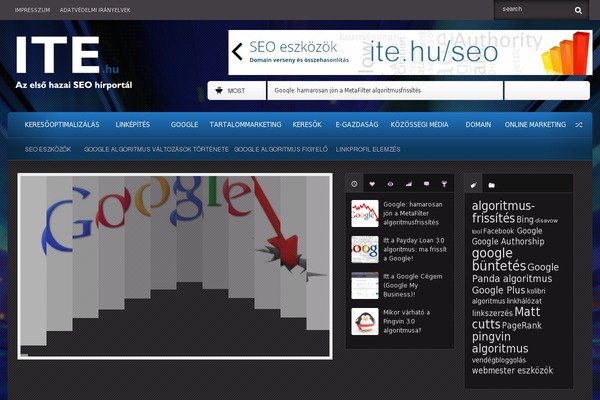Open the Tartalommarketing menu
Image resolution: width=600 pixels, height=400 pixels.
pos(245,125)
